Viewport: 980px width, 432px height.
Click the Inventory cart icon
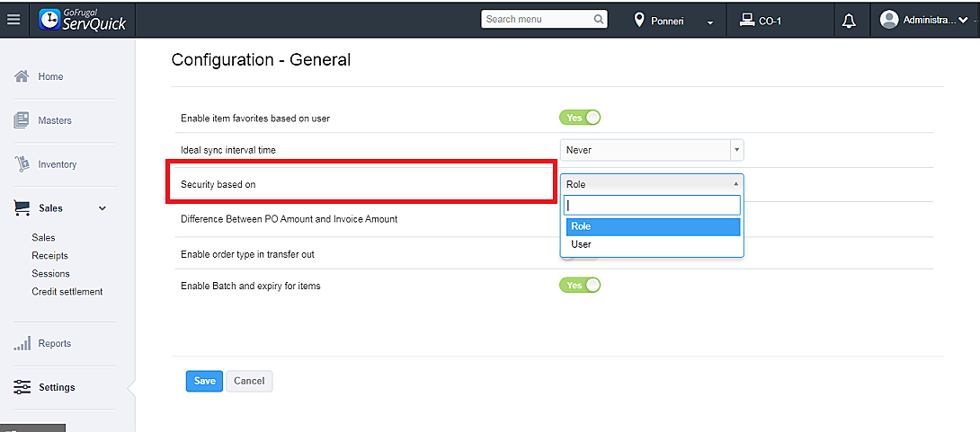point(22,164)
